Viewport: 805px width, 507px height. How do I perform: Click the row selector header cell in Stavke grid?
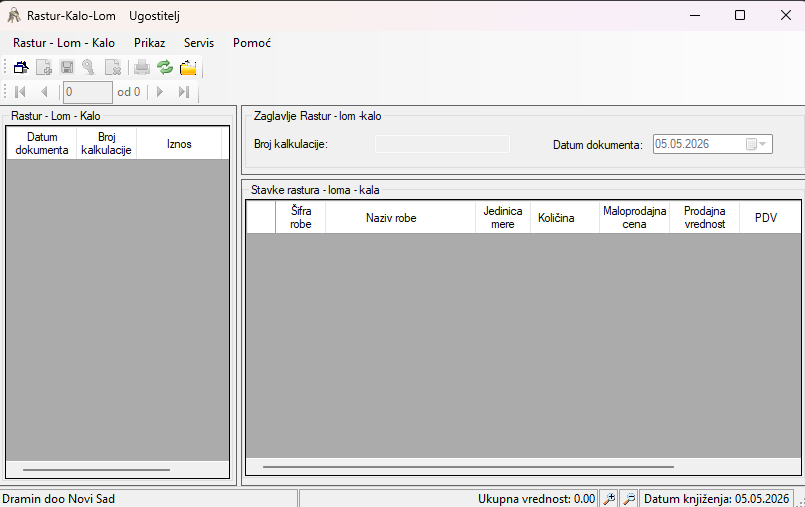click(261, 218)
